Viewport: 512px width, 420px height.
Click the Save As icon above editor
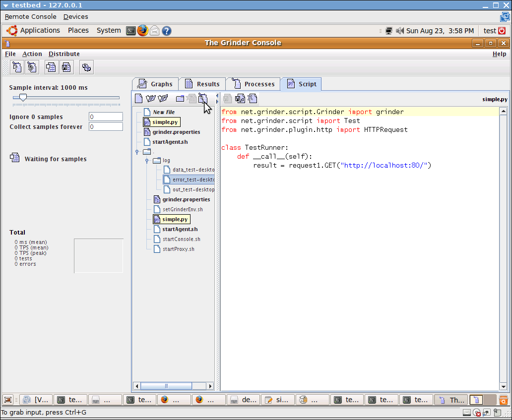(240, 98)
